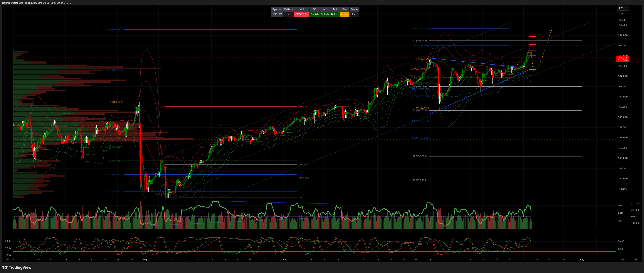Click the Bullish cell under M1
This screenshot has width=644, height=273.
click(335, 14)
